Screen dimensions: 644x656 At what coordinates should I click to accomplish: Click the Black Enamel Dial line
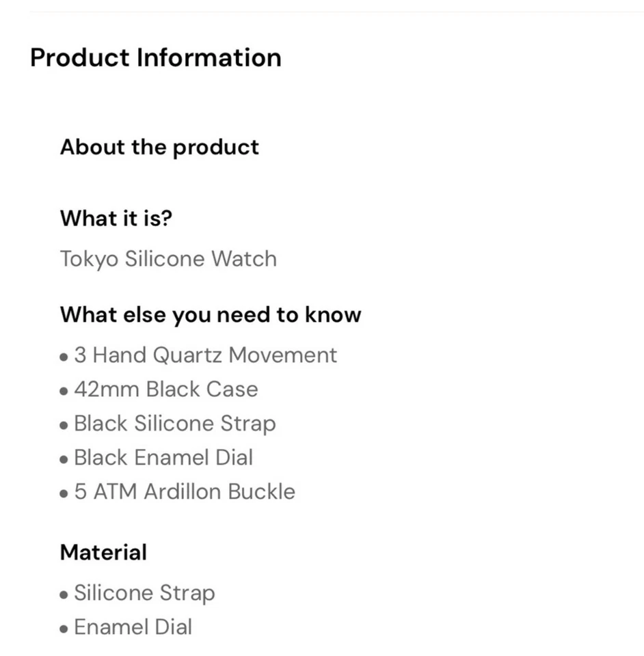(x=163, y=457)
